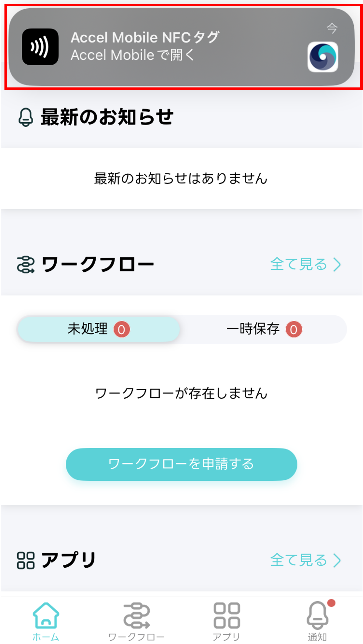Expand workflow list via 全て見る
Viewport: 363px width, 644px height.
(299, 264)
